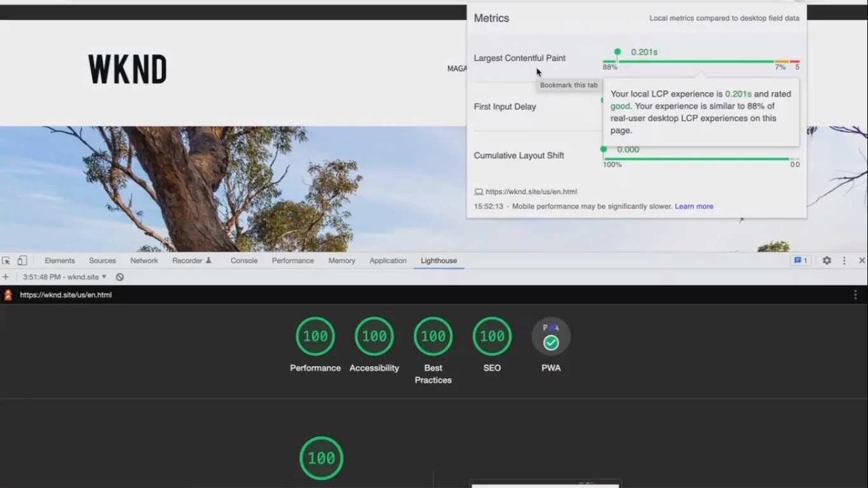
Task: Switch to the Console tab
Action: (244, 261)
